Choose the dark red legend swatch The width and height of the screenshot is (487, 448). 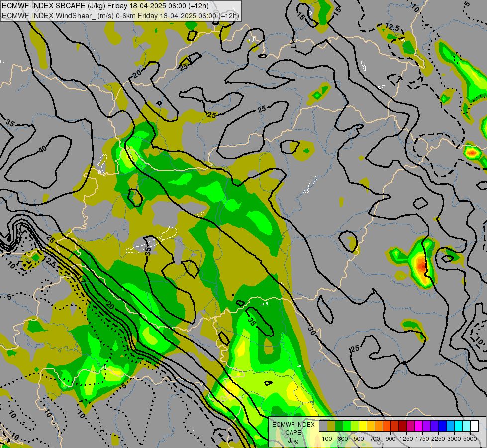(402, 426)
